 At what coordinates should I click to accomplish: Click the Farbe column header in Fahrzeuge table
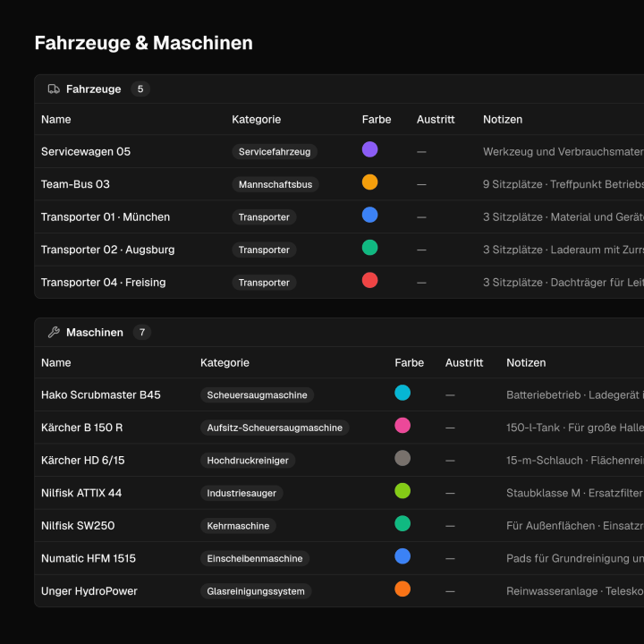click(377, 120)
